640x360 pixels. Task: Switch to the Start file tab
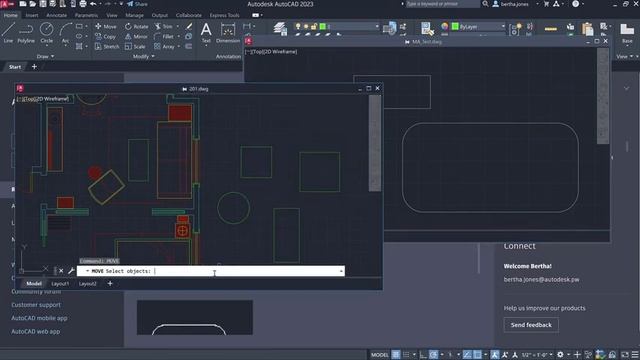tap(15, 67)
